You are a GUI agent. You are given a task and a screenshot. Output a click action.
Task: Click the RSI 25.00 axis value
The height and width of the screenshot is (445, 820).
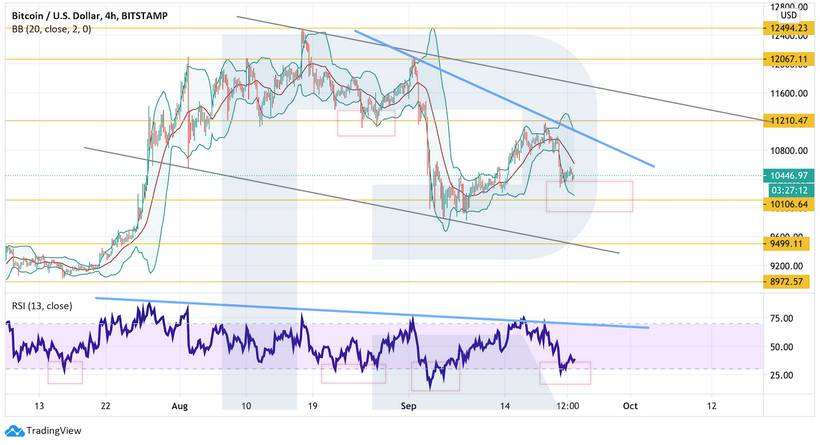pyautogui.click(x=781, y=375)
